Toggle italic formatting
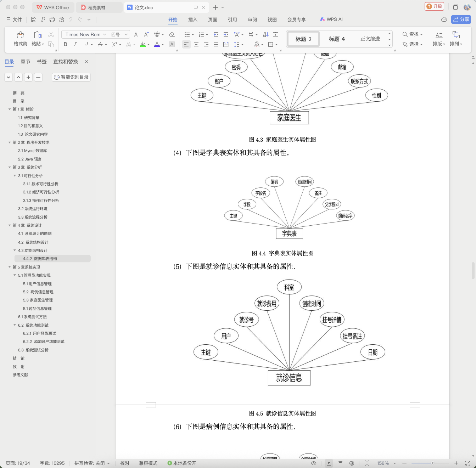476x468 pixels. tap(75, 44)
